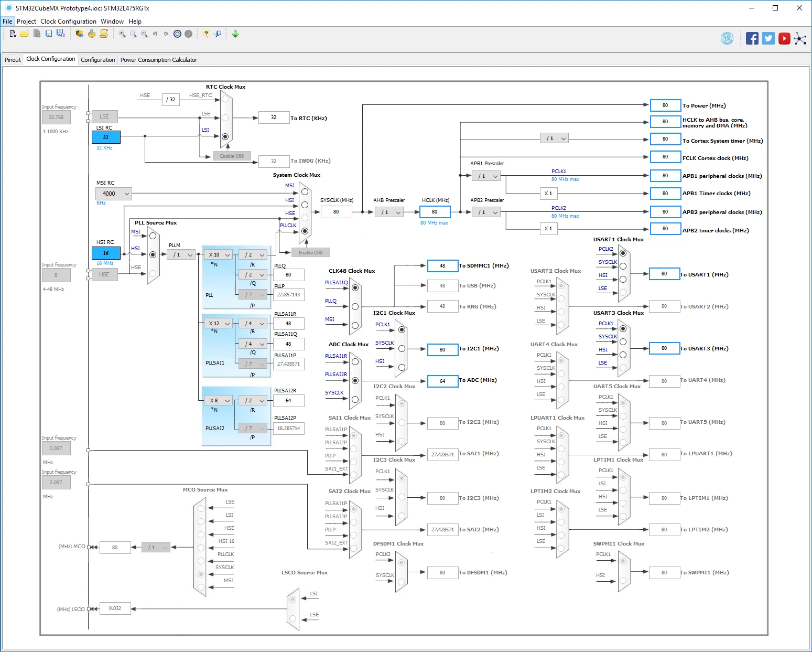Image resolution: width=812 pixels, height=652 pixels.
Task: Open an existing project with folder icon
Action: (25, 34)
